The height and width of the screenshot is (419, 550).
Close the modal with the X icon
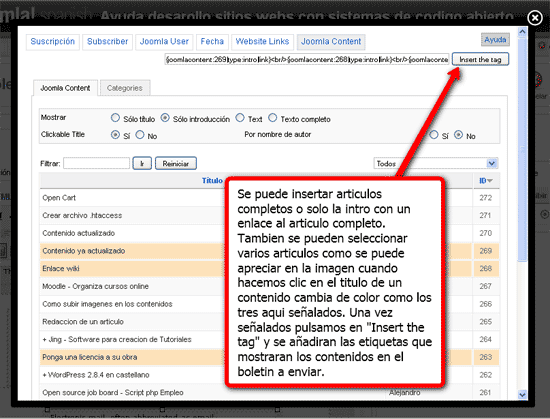(x=535, y=18)
